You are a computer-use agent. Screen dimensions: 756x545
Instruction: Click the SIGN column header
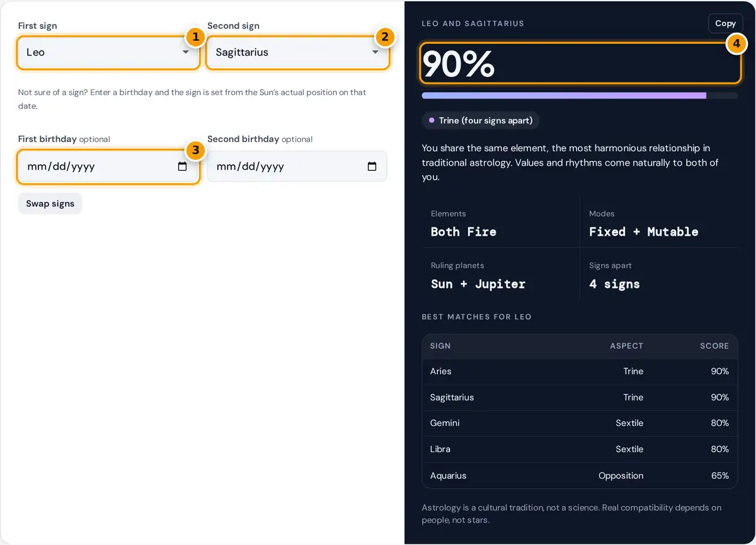coord(440,346)
